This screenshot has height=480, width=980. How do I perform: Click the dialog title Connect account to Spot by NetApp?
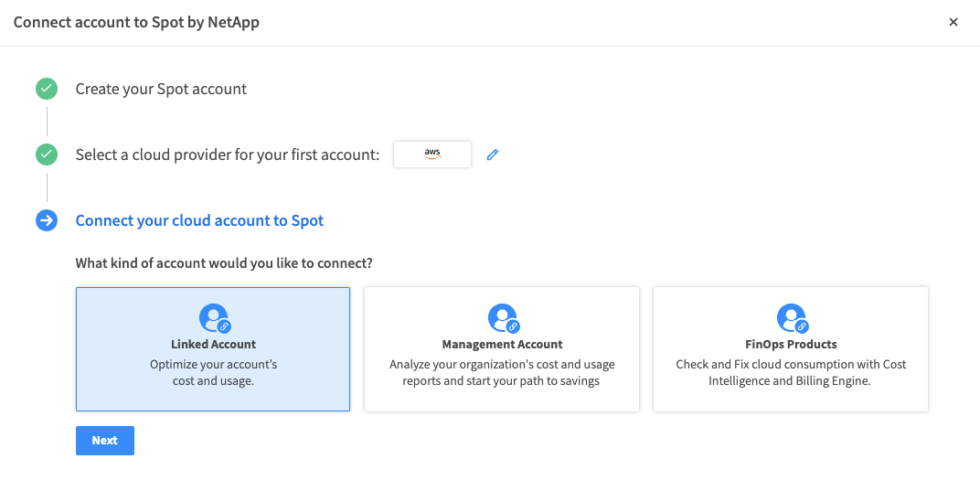(x=136, y=23)
